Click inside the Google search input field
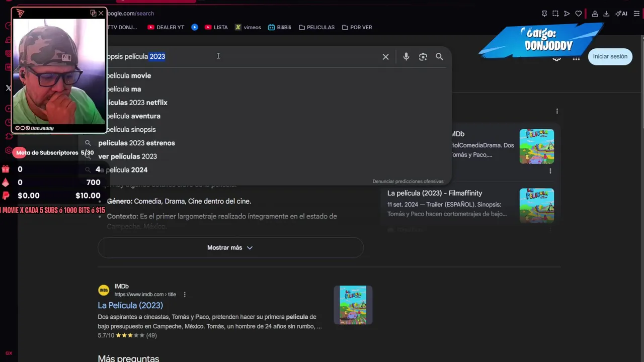 pos(242,56)
